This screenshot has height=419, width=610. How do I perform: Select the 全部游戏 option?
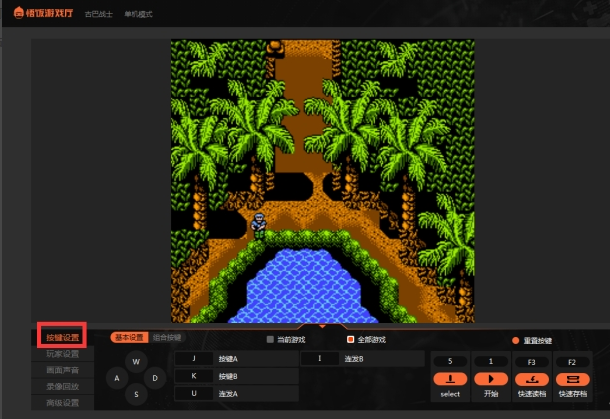349,339
